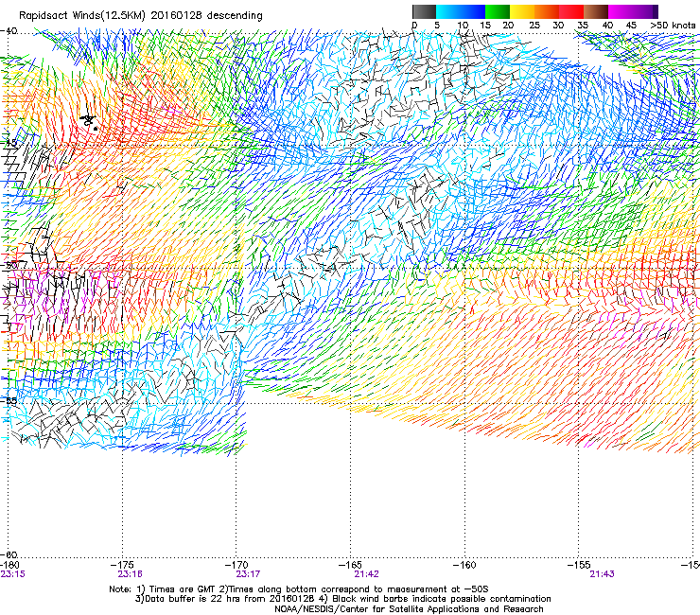Click the purple time stamp '21:43'
The image size is (700, 615).
coord(602,574)
